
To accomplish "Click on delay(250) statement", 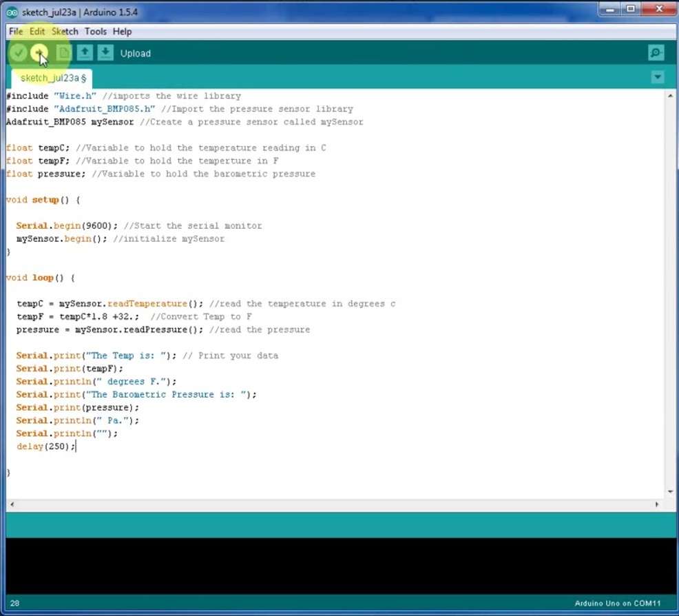I will (x=45, y=446).
